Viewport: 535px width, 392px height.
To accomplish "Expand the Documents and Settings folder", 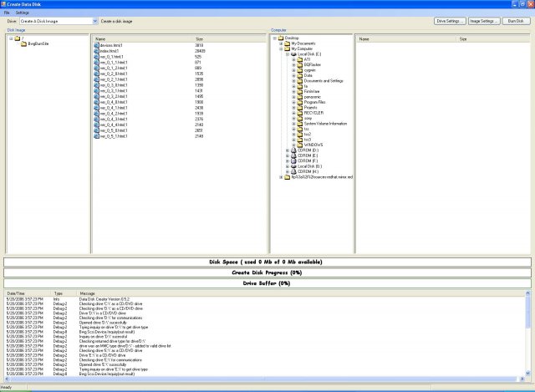I will 293,79.
